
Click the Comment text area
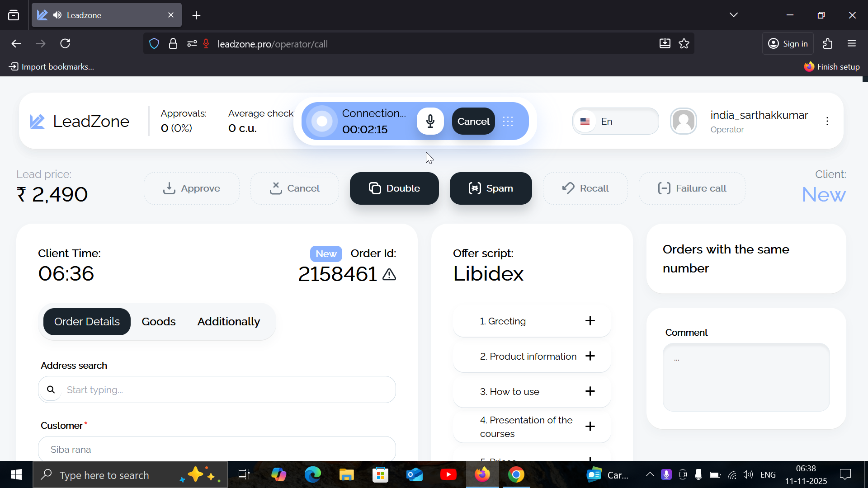click(746, 377)
